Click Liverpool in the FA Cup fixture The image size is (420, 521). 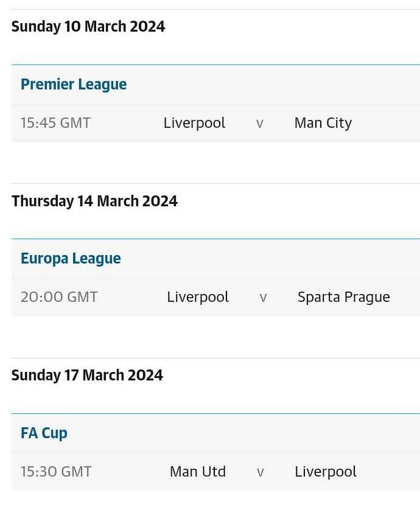[325, 472]
